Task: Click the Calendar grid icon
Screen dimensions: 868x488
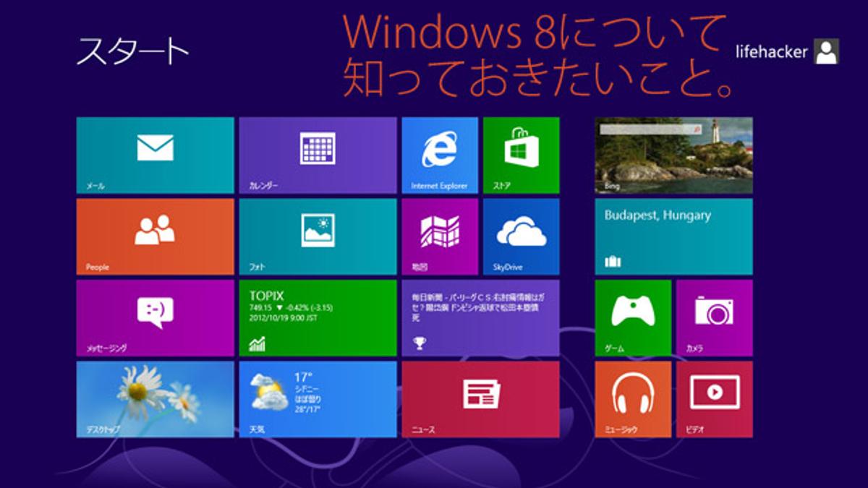Action: (318, 148)
